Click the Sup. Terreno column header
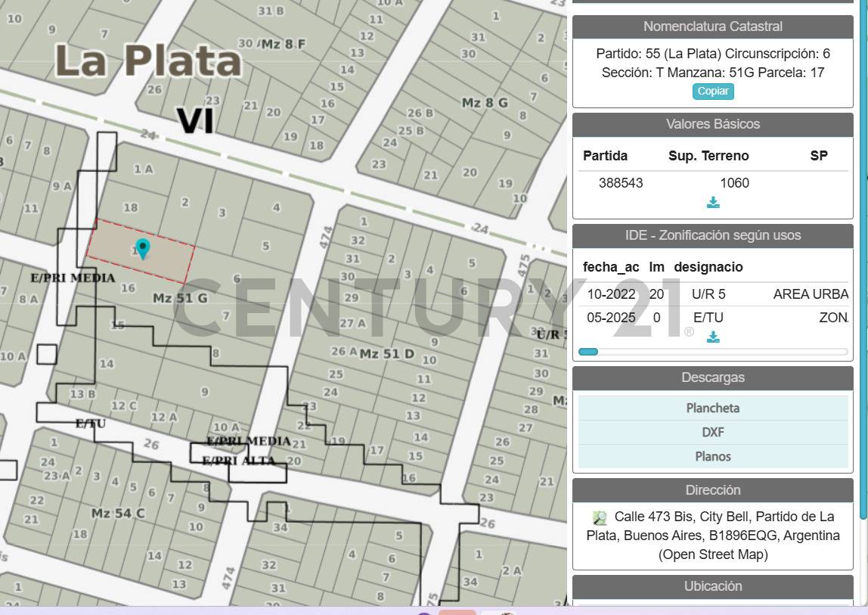868x615 pixels. click(x=708, y=156)
